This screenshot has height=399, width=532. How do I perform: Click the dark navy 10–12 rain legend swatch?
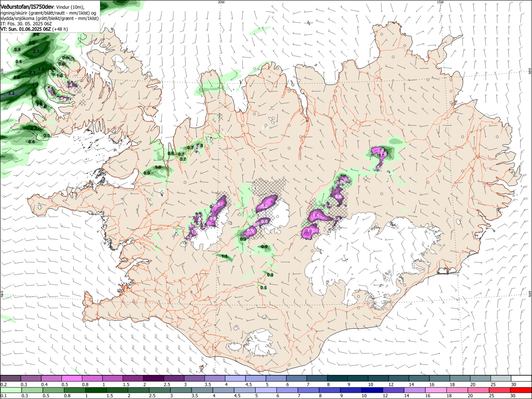[x=371, y=390]
